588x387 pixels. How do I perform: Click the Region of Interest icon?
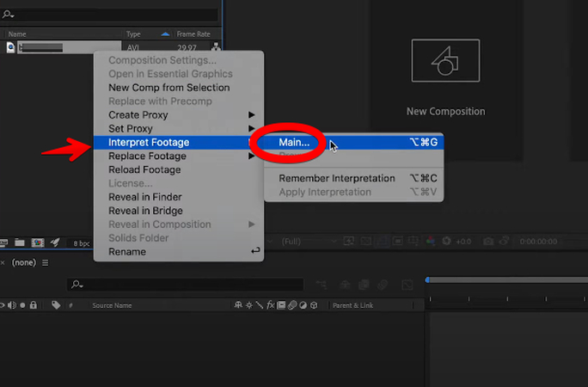(397, 241)
